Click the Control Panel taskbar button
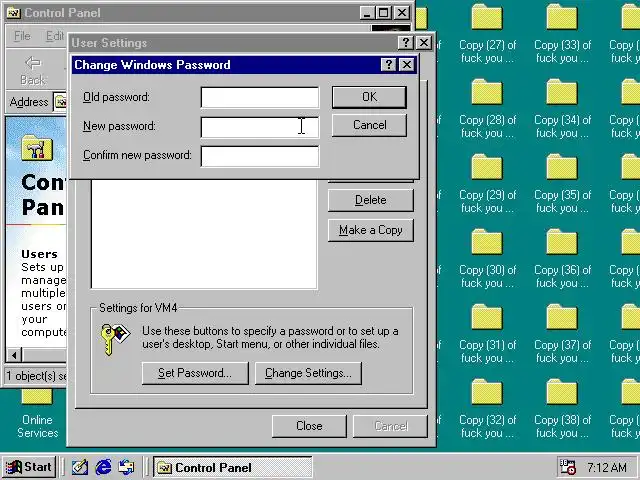The image size is (640, 480). tap(233, 467)
